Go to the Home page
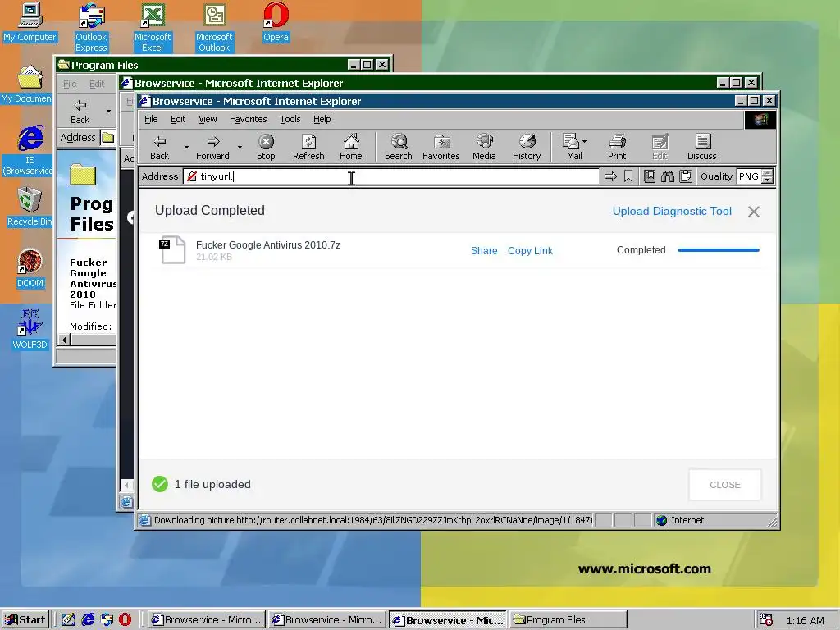 tap(351, 148)
